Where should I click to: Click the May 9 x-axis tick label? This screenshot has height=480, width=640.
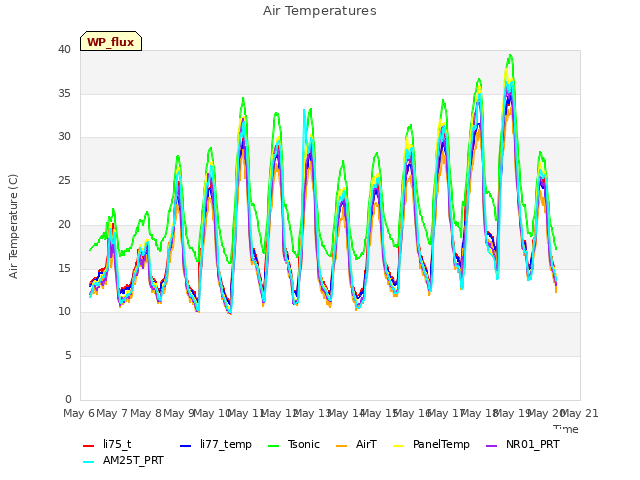(x=179, y=413)
